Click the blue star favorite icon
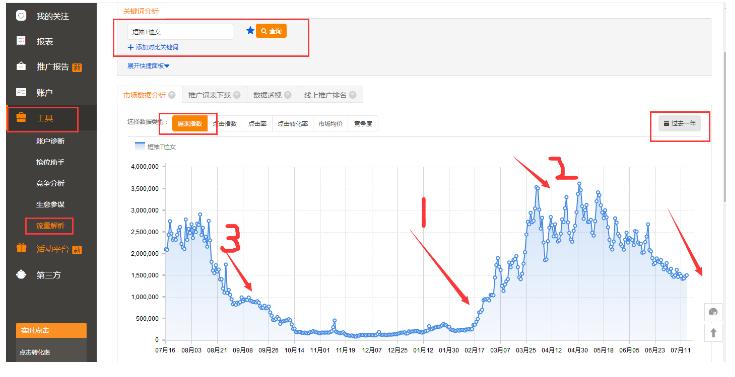The height and width of the screenshot is (377, 735). point(250,30)
